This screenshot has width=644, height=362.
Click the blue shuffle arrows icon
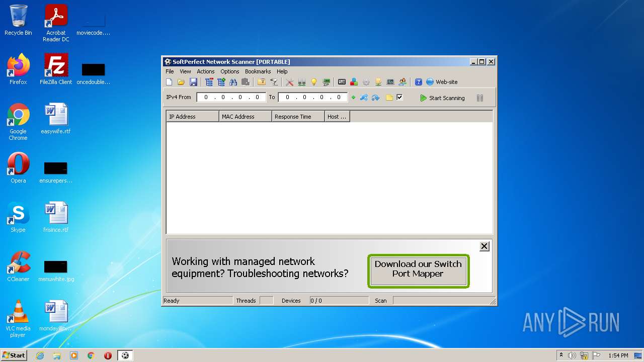364,98
